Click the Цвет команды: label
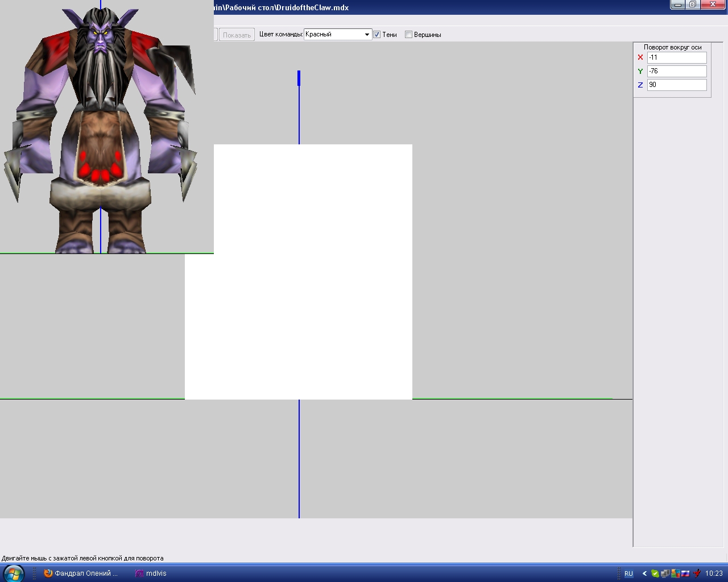The image size is (728, 582). click(x=281, y=34)
